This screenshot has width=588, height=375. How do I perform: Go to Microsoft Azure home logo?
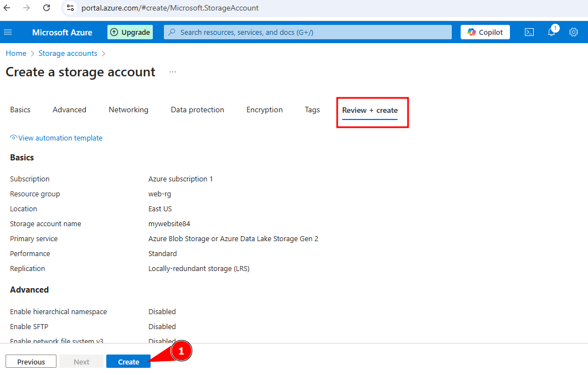click(x=62, y=32)
